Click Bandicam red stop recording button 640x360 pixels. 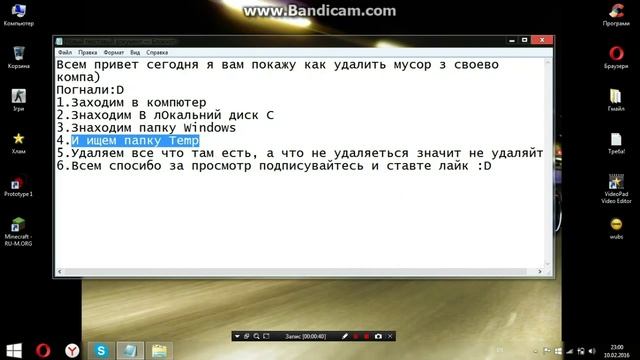pos(367,336)
